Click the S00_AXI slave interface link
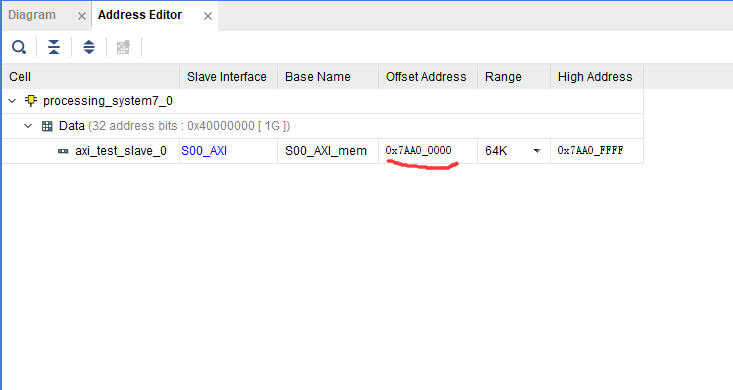 click(x=204, y=151)
